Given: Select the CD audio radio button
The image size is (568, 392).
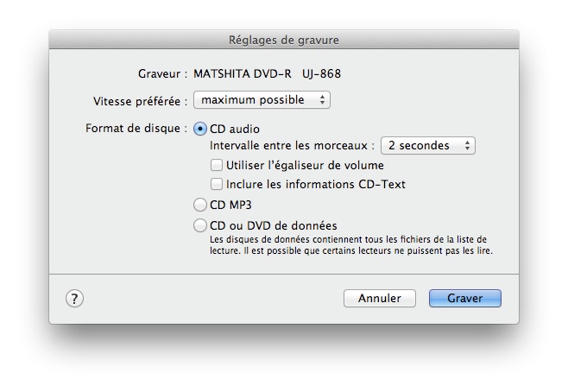Looking at the screenshot, I should pos(201,129).
